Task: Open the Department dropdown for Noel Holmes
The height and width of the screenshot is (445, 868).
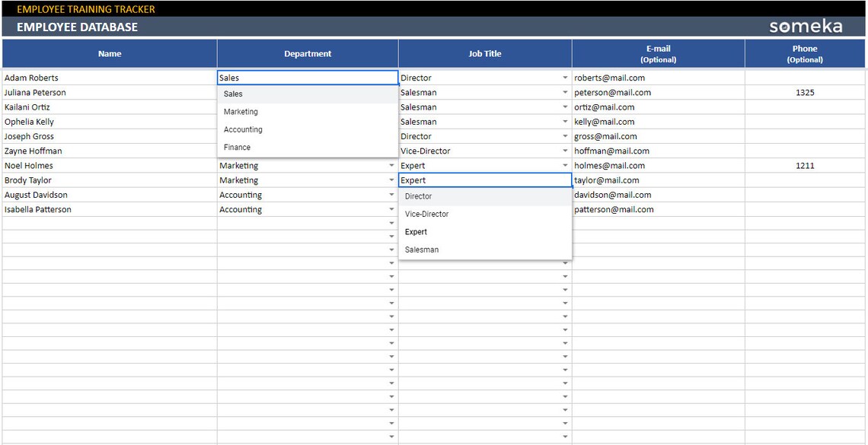Action: coord(391,165)
